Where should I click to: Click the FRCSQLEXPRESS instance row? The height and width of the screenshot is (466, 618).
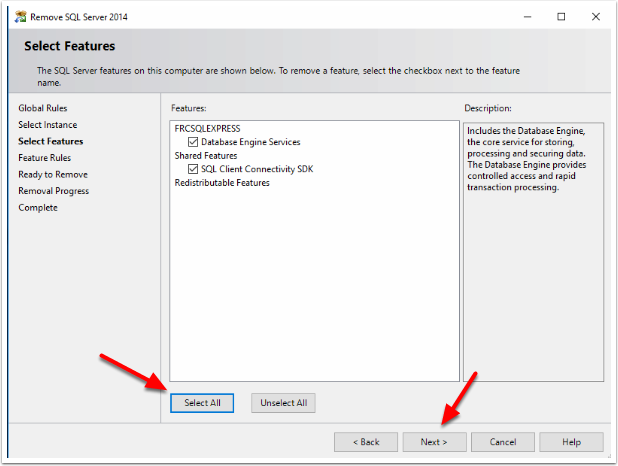pos(207,129)
